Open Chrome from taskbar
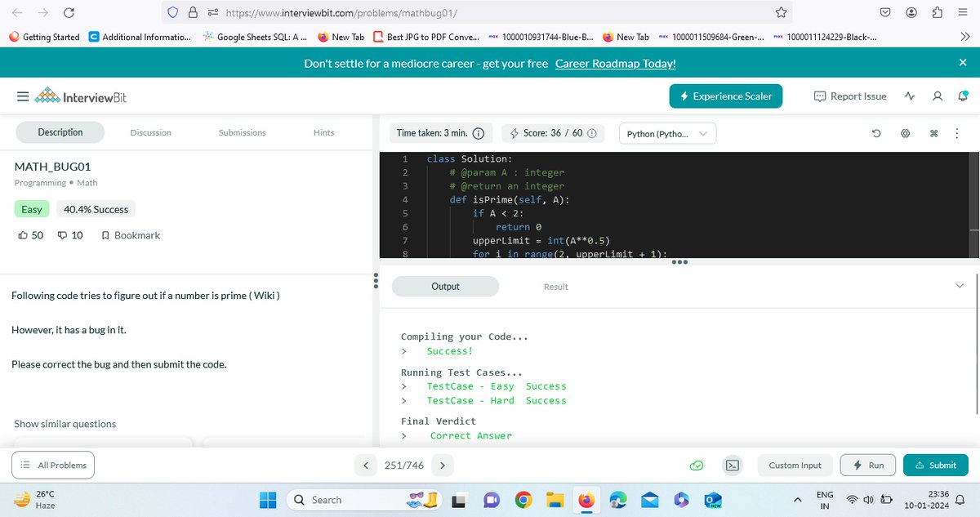The image size is (980, 517). point(523,499)
